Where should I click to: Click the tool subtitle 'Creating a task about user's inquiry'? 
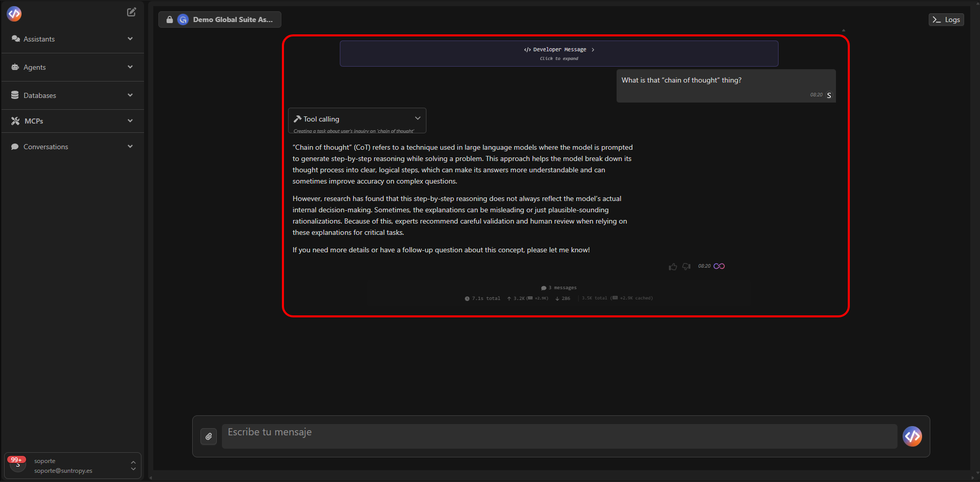[x=354, y=131]
